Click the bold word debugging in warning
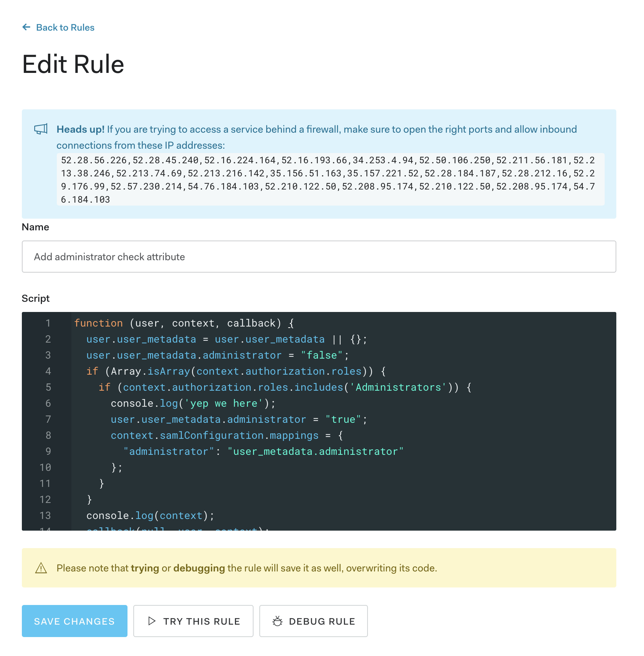Screen dimensions: 644x656 click(x=199, y=568)
